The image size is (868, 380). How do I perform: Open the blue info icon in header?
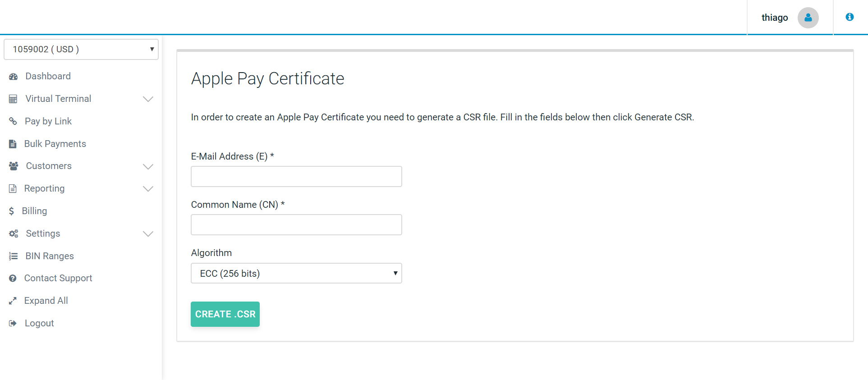[850, 17]
